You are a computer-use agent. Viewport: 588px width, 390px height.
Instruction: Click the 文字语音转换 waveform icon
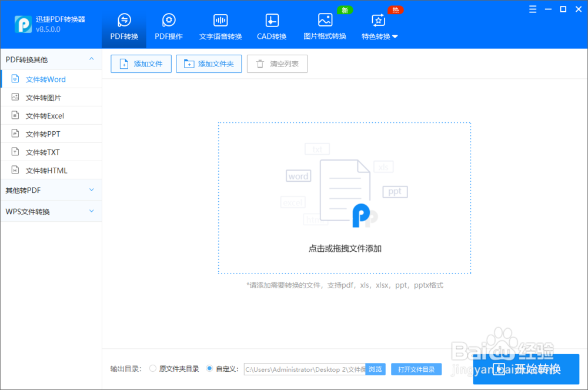click(220, 20)
